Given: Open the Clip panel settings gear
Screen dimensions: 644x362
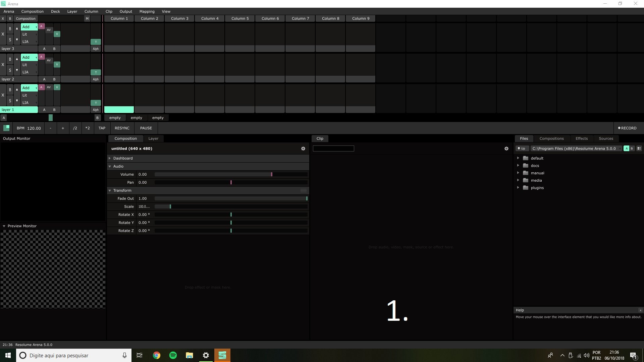Looking at the screenshot, I should (x=506, y=148).
